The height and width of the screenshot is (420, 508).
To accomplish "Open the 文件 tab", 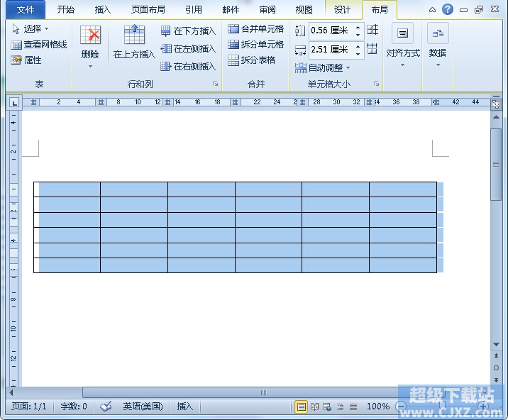I will (26, 10).
